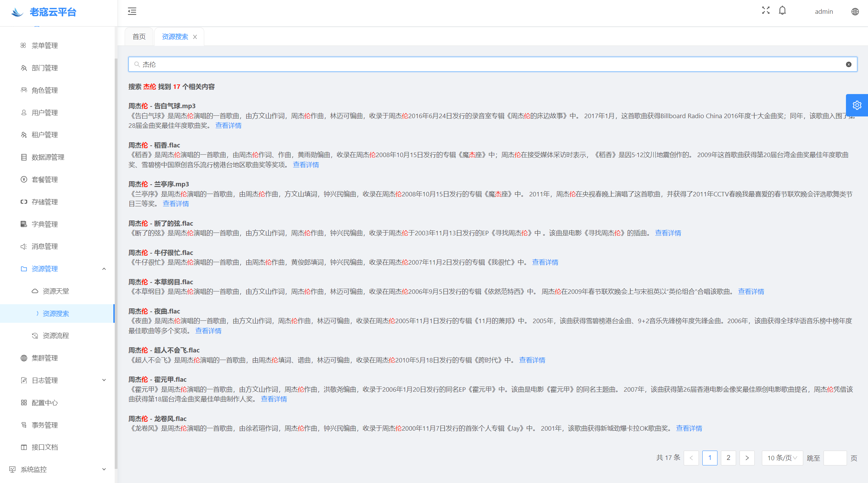
Task: Expand the 系统监控 submenu
Action: (x=104, y=469)
